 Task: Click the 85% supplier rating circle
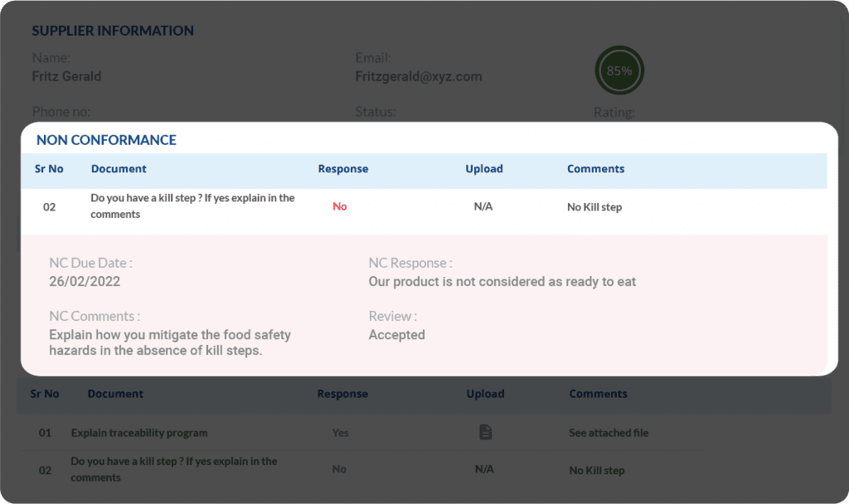pos(619,71)
